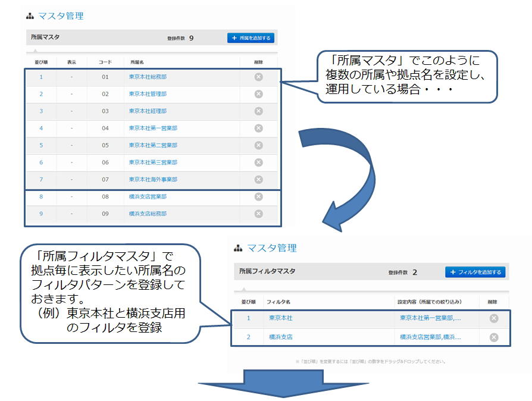
Task: Select sort order number 9 in 所属マスタ
Action: 41,214
